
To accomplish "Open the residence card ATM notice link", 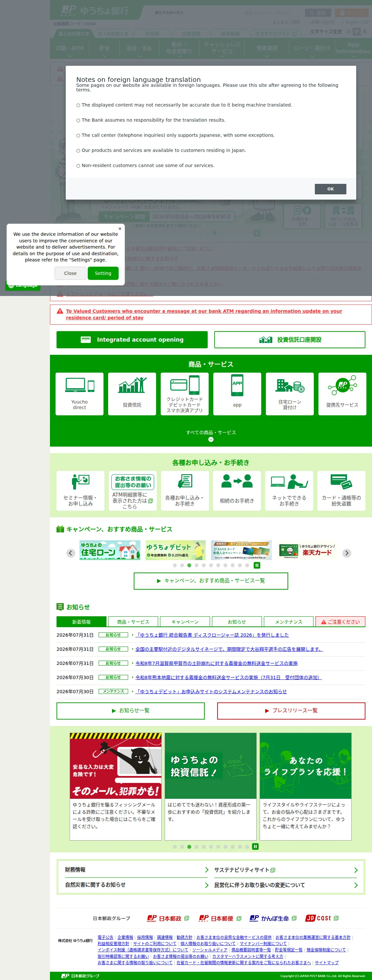I will 204,314.
